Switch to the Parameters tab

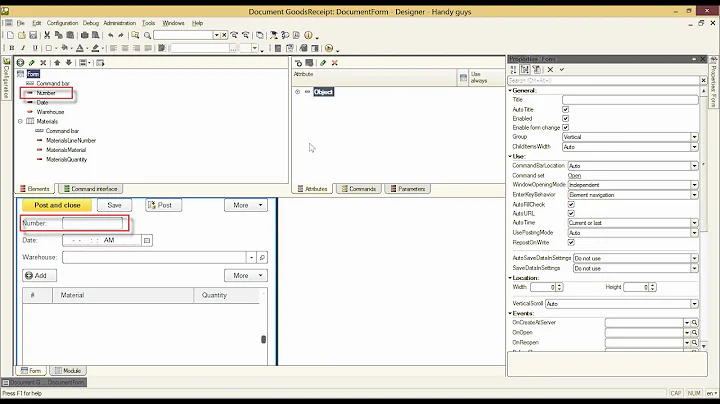click(x=407, y=189)
